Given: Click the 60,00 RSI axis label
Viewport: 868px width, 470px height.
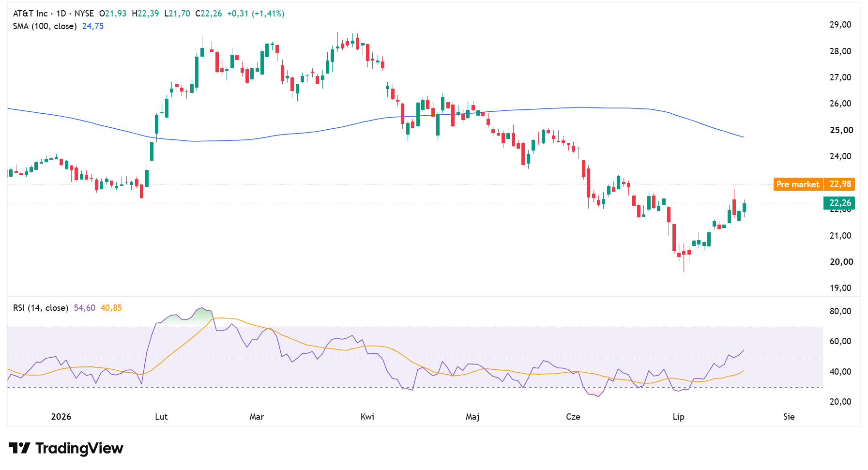Looking at the screenshot, I should coord(840,341).
